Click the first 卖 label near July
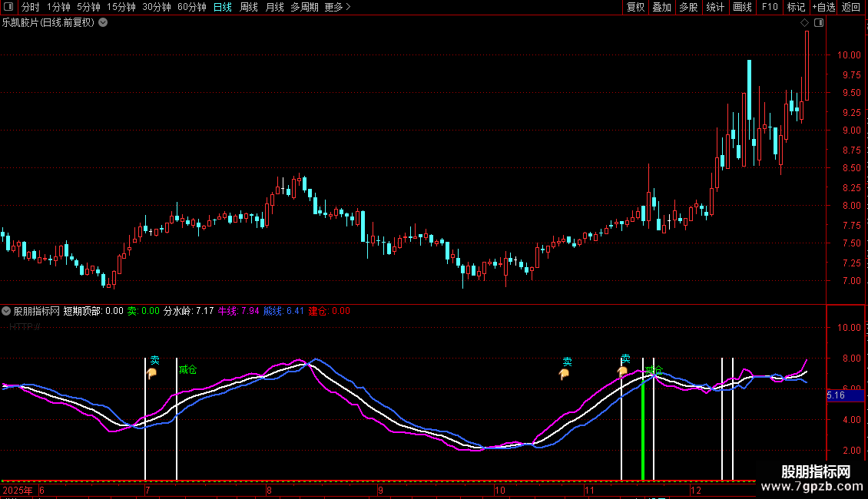Viewport: 868px width, 499px height. 154,360
